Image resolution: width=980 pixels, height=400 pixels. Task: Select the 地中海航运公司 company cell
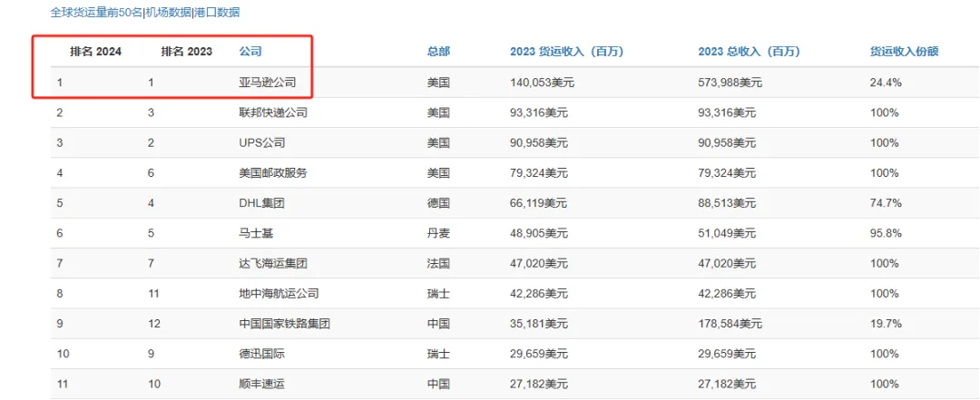(279, 293)
